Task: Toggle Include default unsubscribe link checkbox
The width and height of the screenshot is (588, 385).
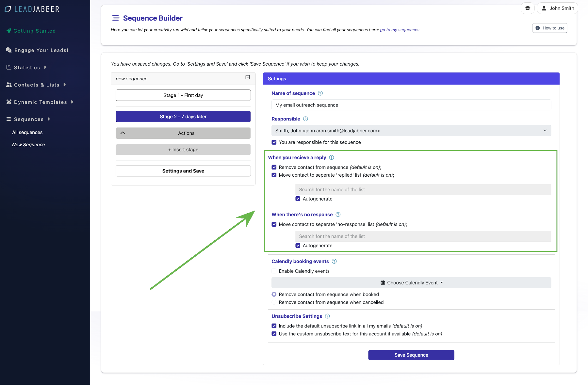Action: pyautogui.click(x=274, y=326)
